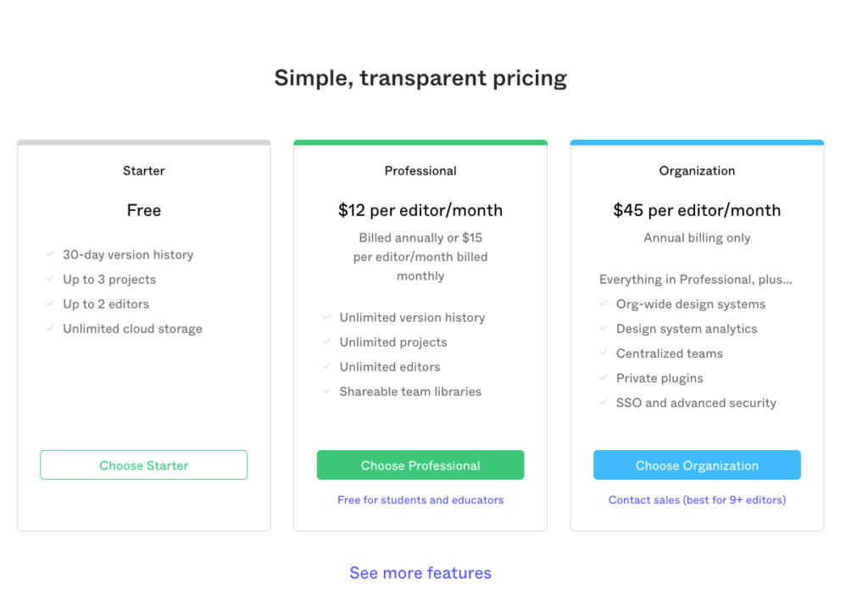
Task: Click checkmark icon beside Unlimited editors
Action: tap(326, 366)
